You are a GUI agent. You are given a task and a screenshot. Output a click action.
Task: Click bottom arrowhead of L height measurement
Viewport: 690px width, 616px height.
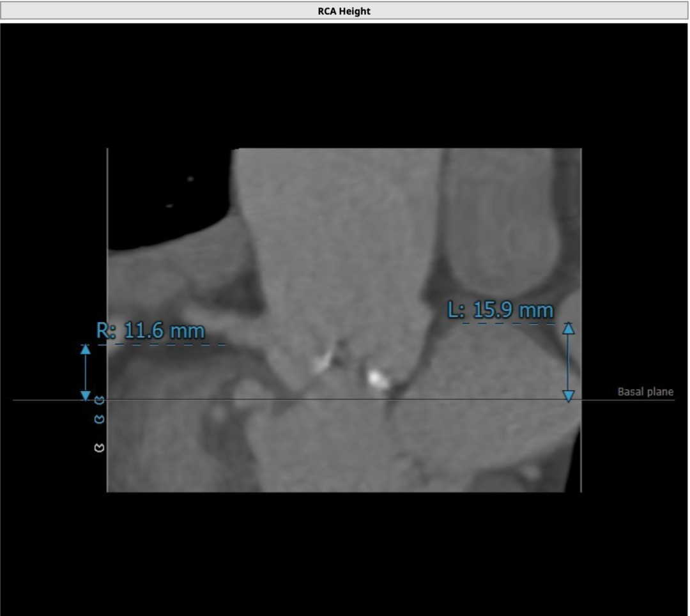[568, 396]
